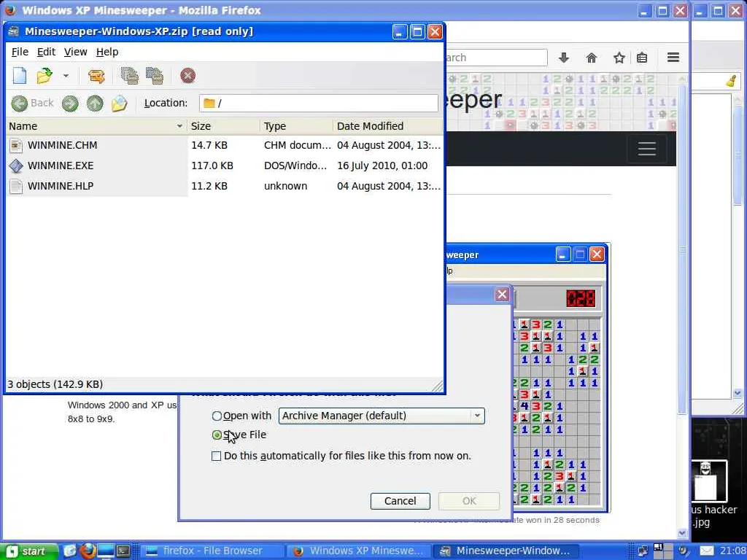
Task: Click the WINMINE.HLP file icon
Action: tap(16, 186)
